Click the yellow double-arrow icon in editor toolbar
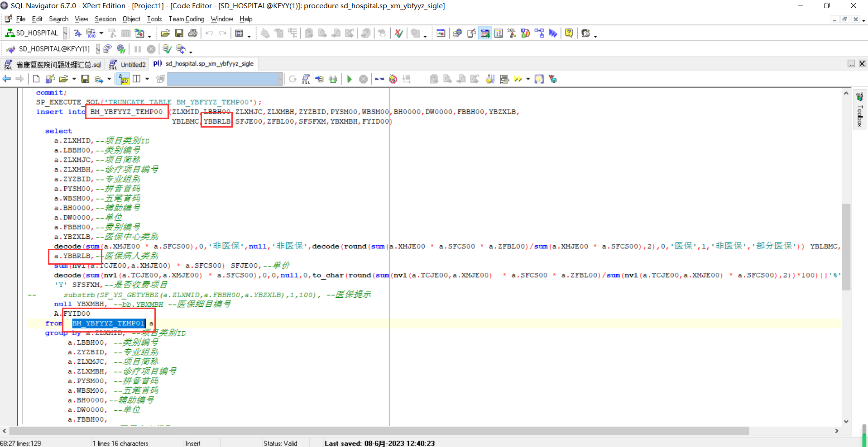 (518, 79)
